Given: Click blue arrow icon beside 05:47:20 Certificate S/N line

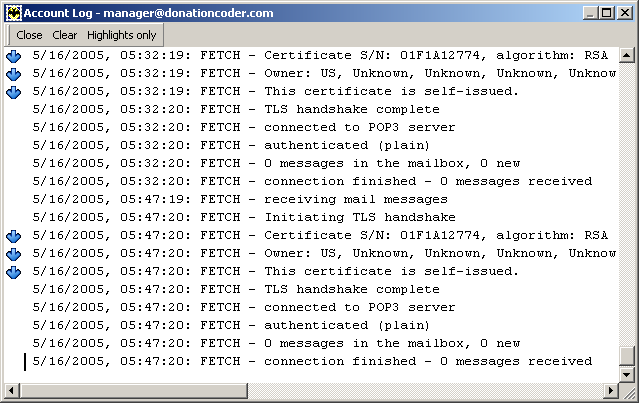Looking at the screenshot, I should (13, 236).
